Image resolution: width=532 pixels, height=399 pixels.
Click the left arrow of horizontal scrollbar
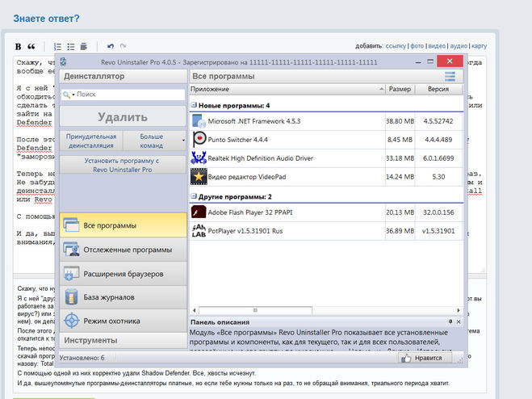pos(194,310)
